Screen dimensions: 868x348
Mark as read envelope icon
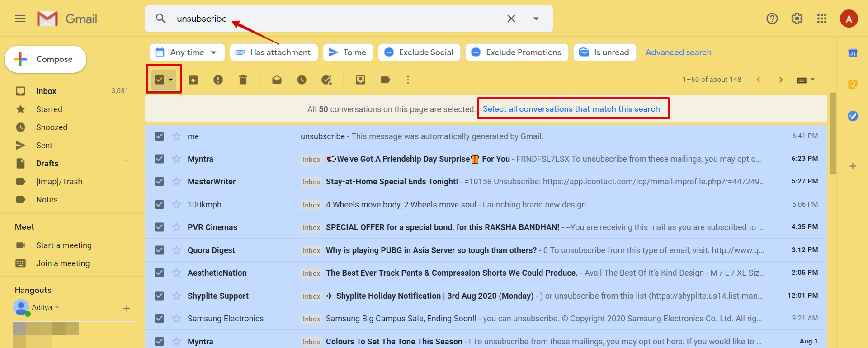[x=277, y=80]
